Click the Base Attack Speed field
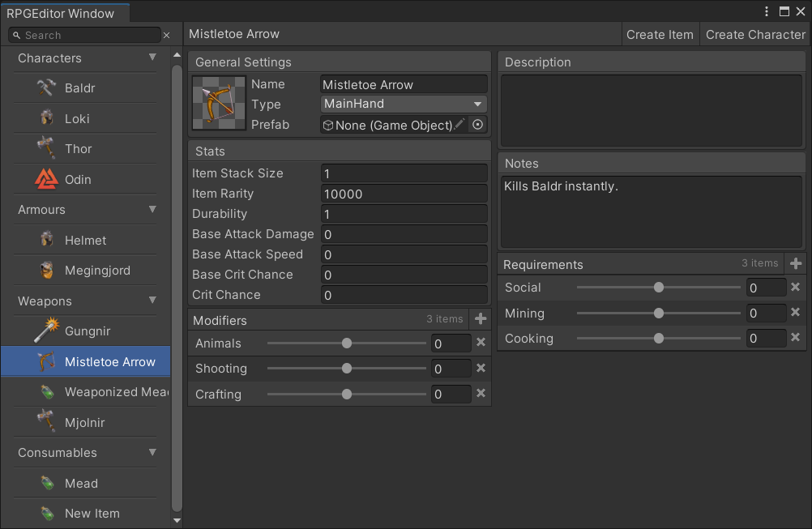Image resolution: width=812 pixels, height=529 pixels. pos(404,254)
